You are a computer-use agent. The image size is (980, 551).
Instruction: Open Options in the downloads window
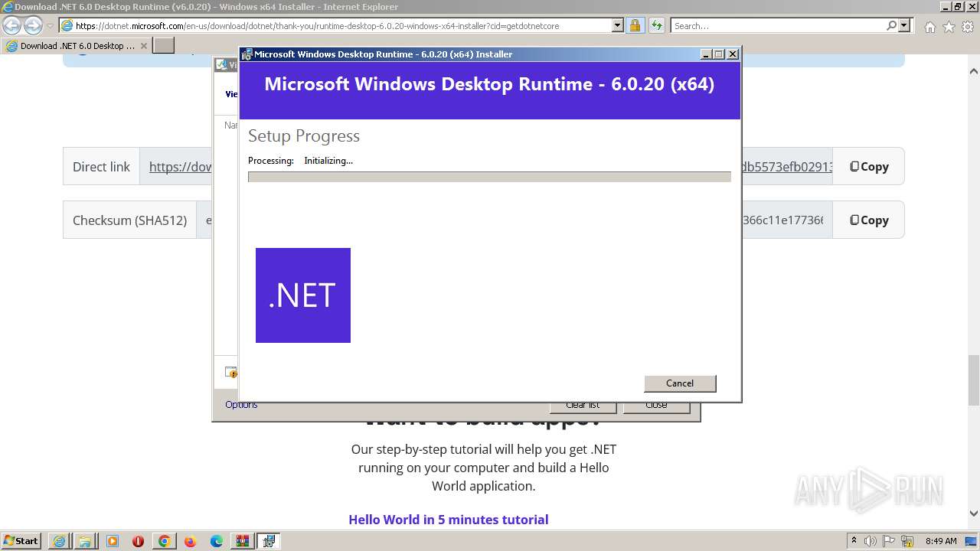[x=241, y=405]
